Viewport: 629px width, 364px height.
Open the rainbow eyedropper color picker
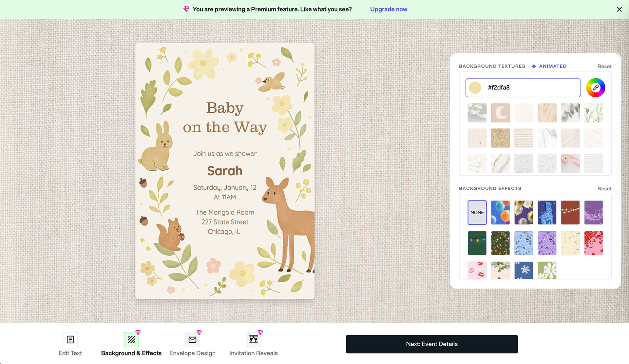[595, 87]
